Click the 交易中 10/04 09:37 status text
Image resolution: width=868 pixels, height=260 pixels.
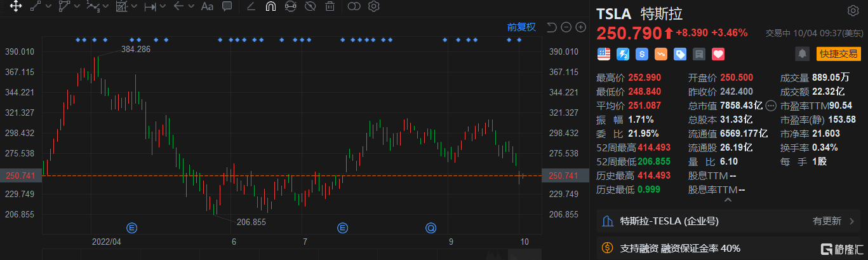coord(815,33)
